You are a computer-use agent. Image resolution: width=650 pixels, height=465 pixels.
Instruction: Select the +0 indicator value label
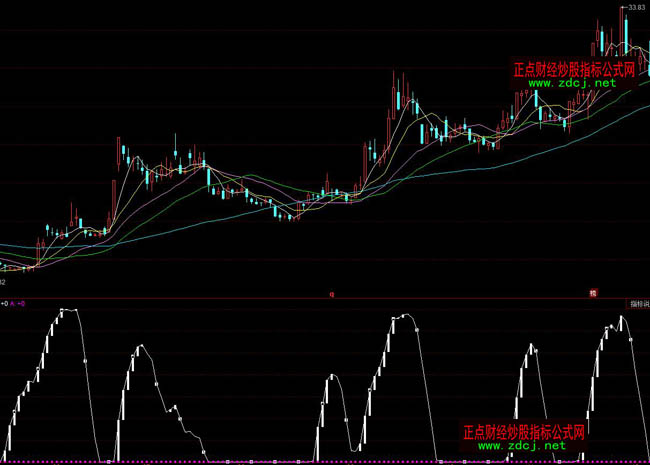click(x=5, y=302)
